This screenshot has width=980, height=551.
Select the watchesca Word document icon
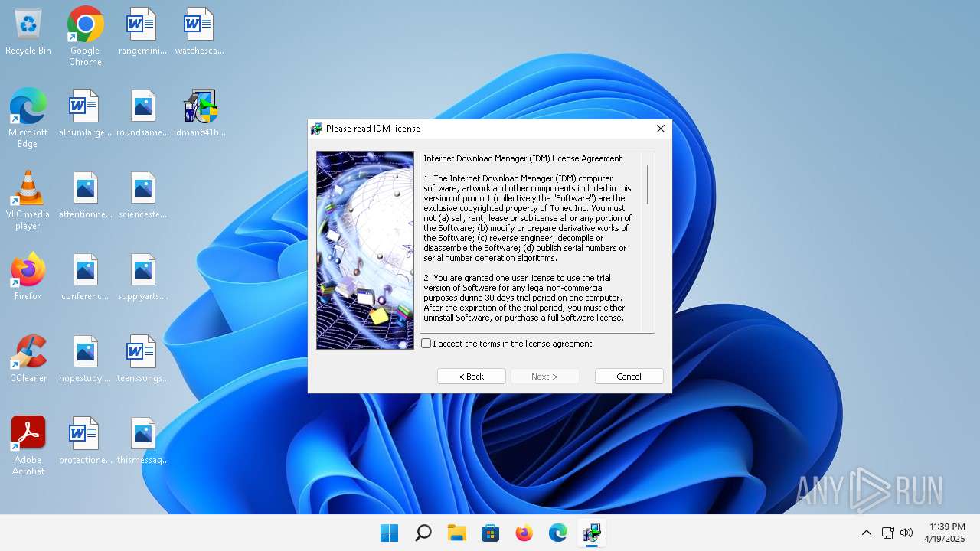pos(199,32)
